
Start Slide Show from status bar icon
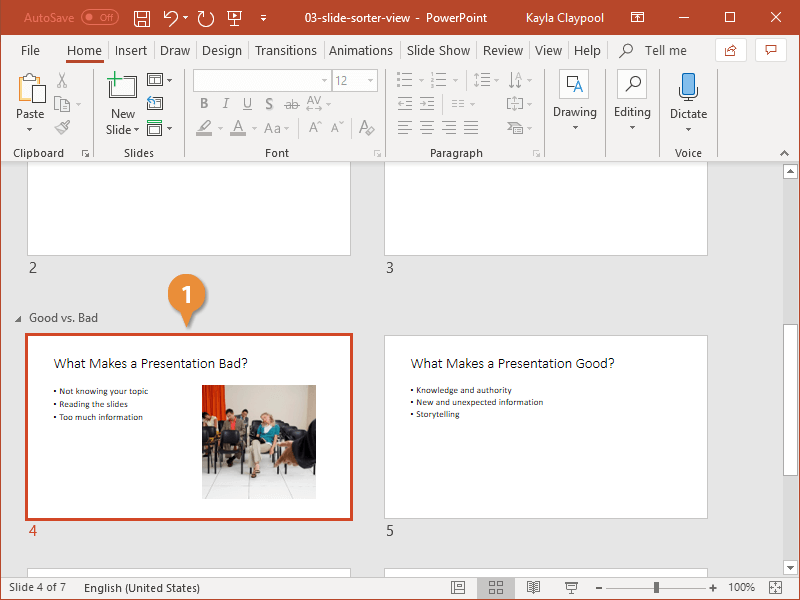(x=572, y=587)
